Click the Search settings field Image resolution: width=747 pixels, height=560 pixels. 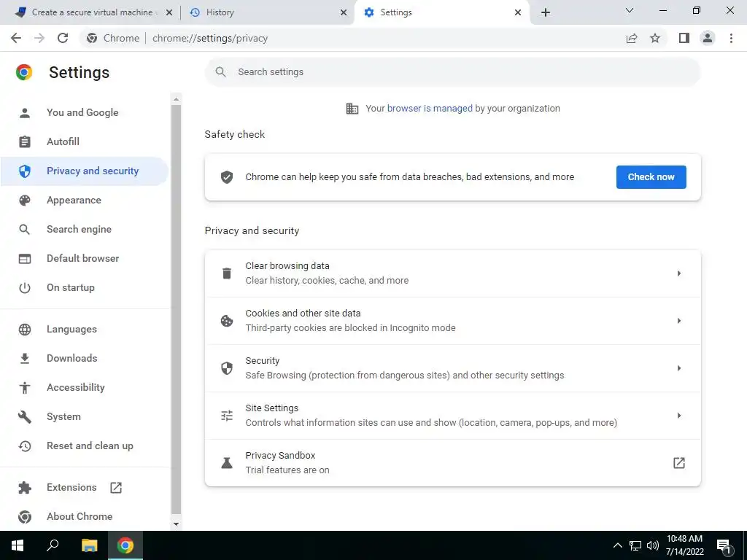point(452,72)
